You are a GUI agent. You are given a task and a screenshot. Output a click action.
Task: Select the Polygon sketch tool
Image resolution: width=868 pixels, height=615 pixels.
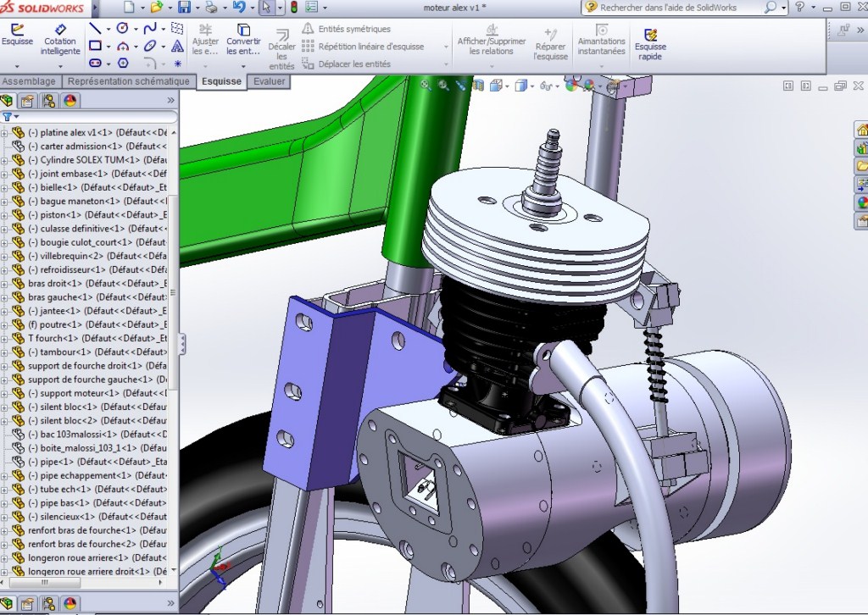pos(123,63)
